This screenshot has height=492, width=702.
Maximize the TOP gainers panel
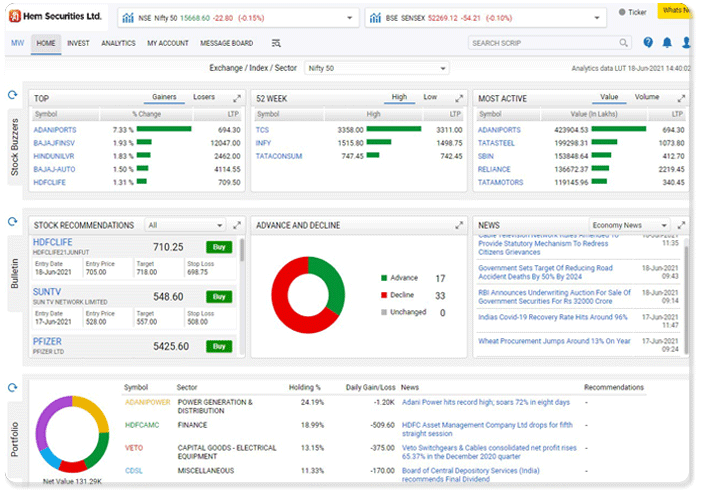coord(237,98)
